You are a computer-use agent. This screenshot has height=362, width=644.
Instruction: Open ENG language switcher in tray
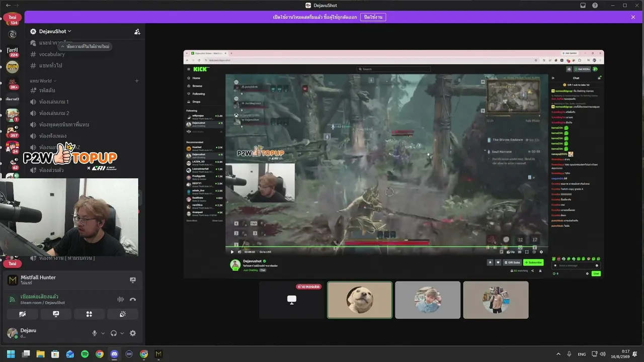pos(582,354)
